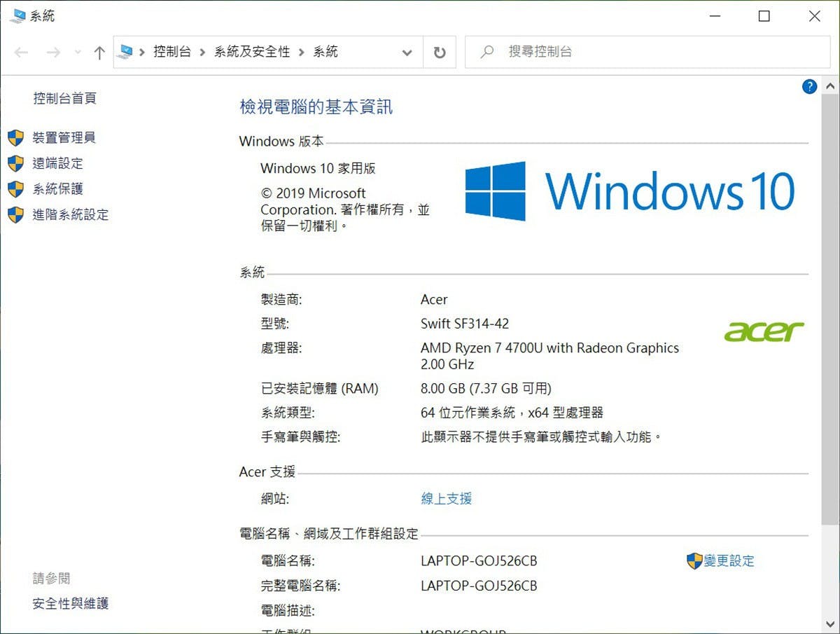The height and width of the screenshot is (634, 840).
Task: Click computer name LAPTOP-GOJ526CB beside 電腦名稱
Action: (479, 561)
